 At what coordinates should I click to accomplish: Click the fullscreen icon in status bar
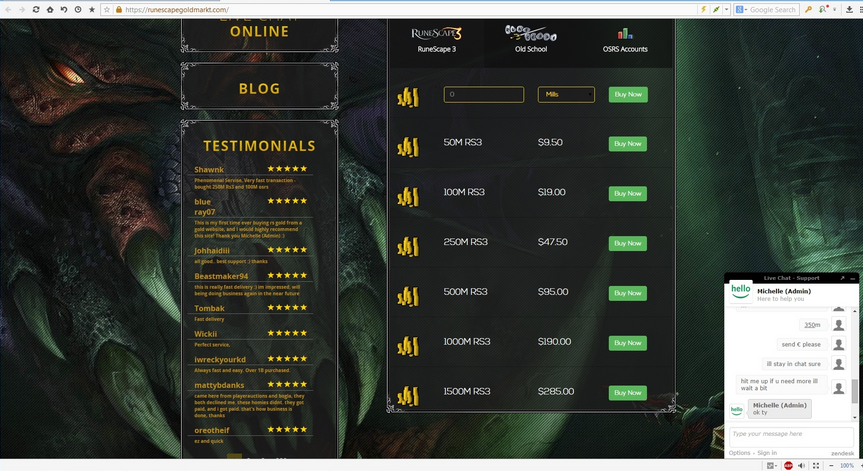point(816,465)
